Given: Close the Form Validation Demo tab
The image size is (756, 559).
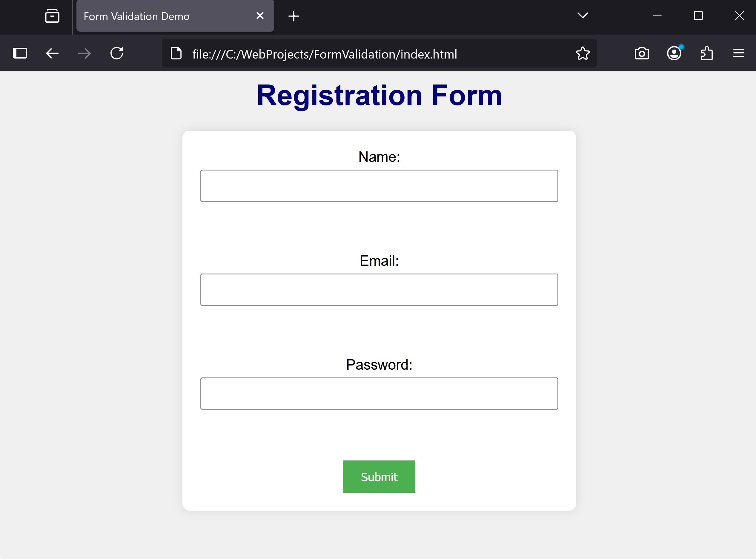Looking at the screenshot, I should tap(260, 16).
